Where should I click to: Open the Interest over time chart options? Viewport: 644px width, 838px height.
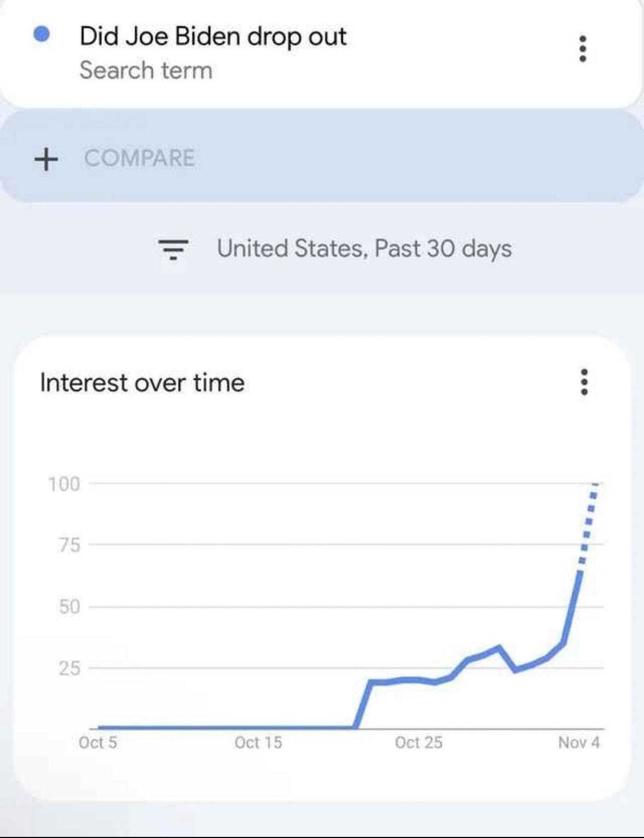coord(584,382)
